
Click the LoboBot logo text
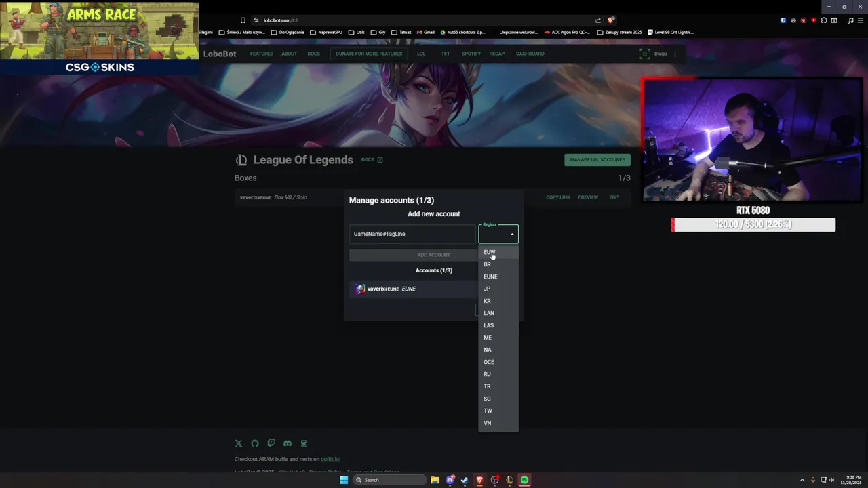(220, 54)
